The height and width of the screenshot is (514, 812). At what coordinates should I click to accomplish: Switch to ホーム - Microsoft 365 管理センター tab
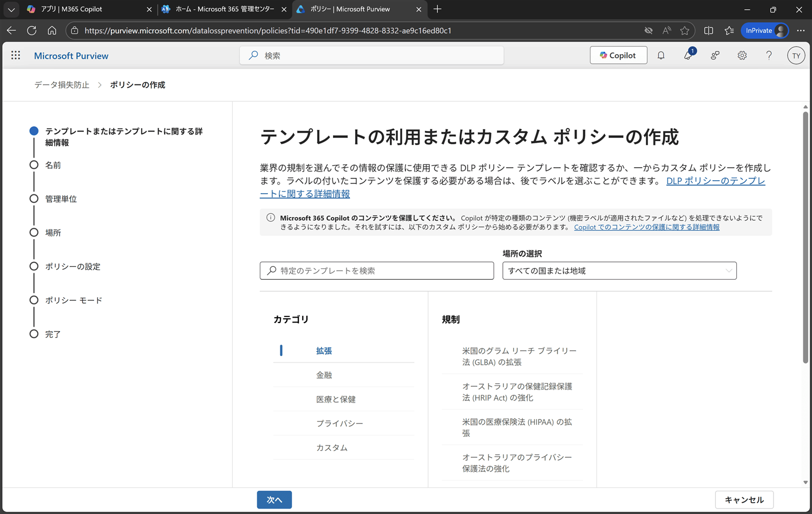tap(225, 9)
